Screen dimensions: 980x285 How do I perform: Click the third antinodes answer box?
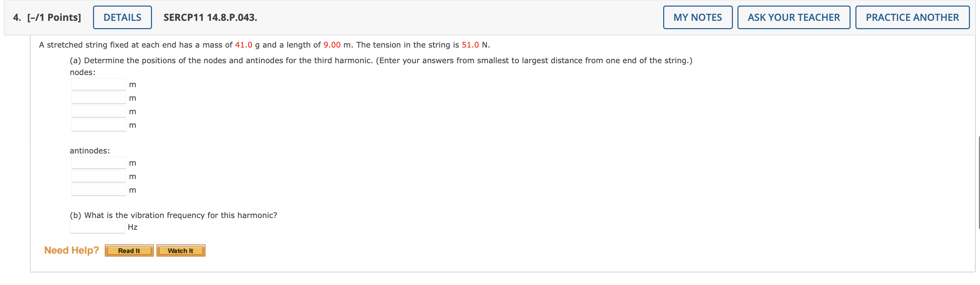pos(98,190)
